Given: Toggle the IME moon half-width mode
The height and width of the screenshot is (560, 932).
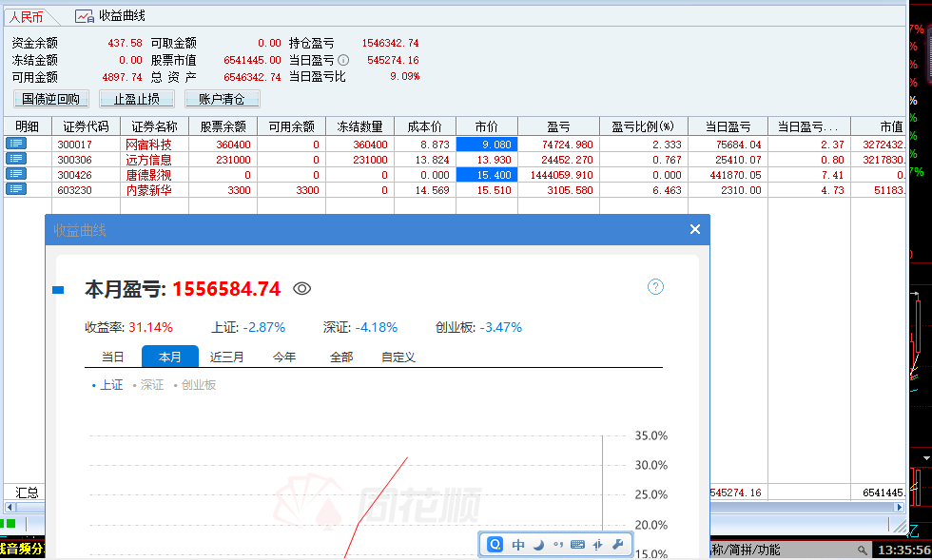Looking at the screenshot, I should [537, 545].
